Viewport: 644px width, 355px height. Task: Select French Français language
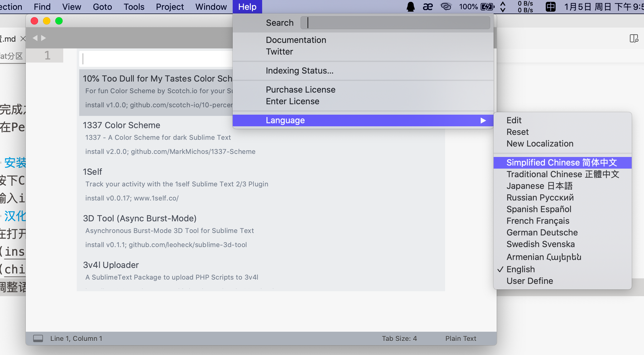click(x=562, y=221)
